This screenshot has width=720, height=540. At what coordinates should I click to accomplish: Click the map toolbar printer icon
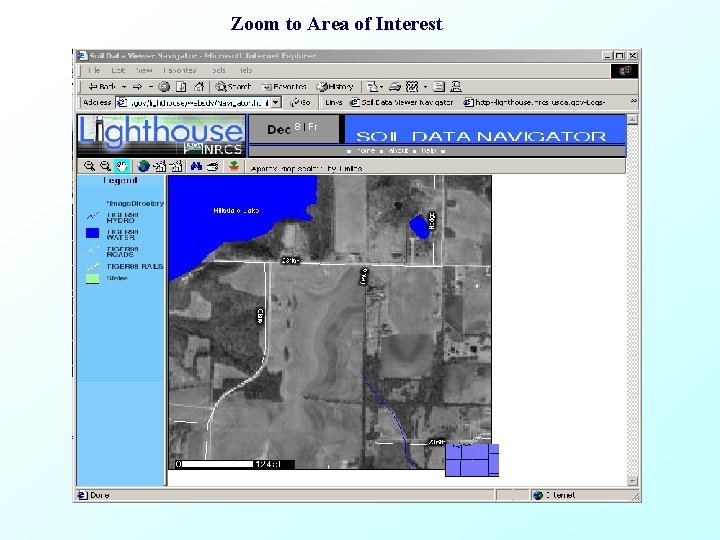(x=212, y=166)
